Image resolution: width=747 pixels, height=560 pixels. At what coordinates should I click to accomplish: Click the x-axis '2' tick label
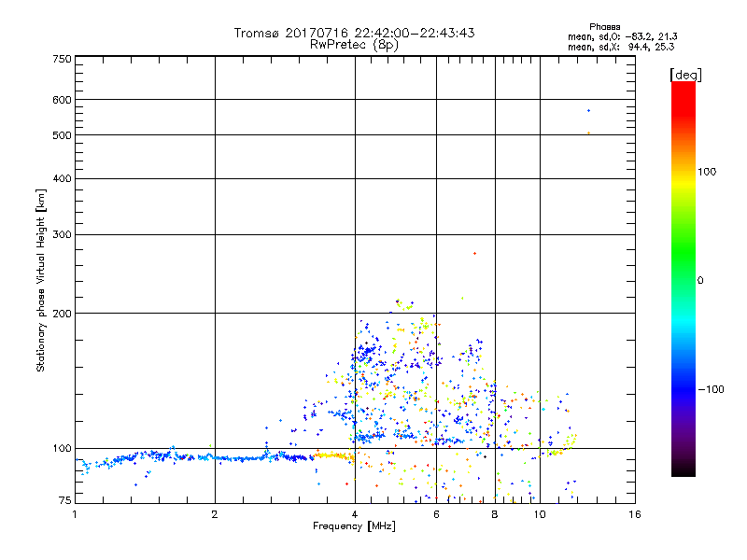(215, 514)
